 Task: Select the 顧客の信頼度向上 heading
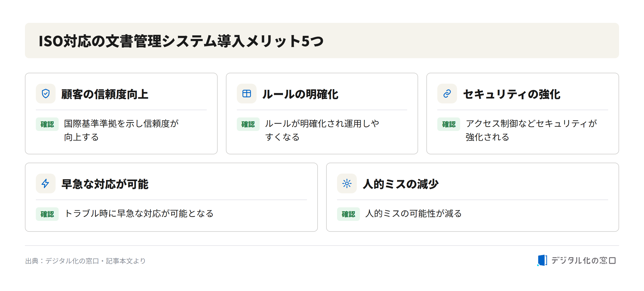pyautogui.click(x=105, y=94)
